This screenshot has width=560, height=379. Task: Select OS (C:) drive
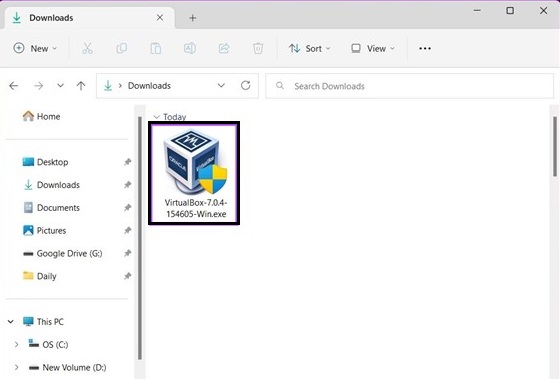48,345
